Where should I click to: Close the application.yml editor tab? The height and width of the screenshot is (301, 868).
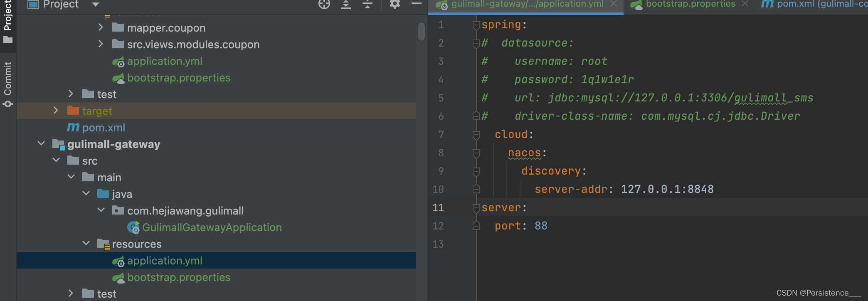tap(614, 4)
